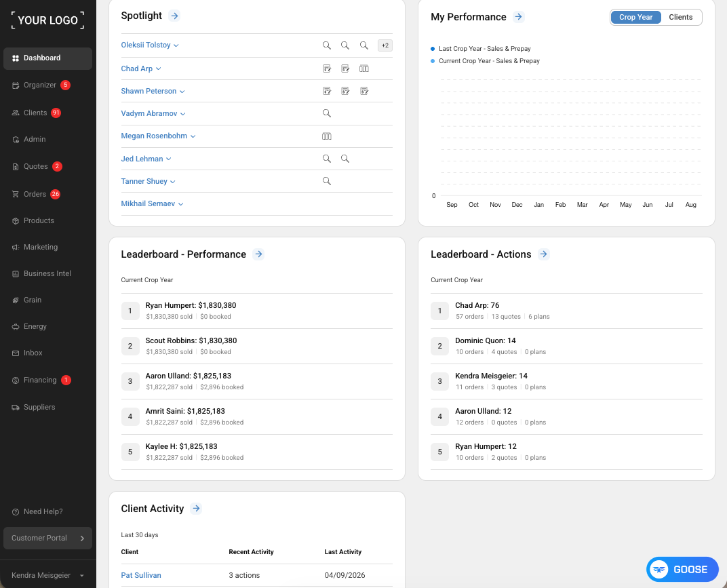
Task: Expand Shawn Peterson dropdown
Action: pos(153,91)
